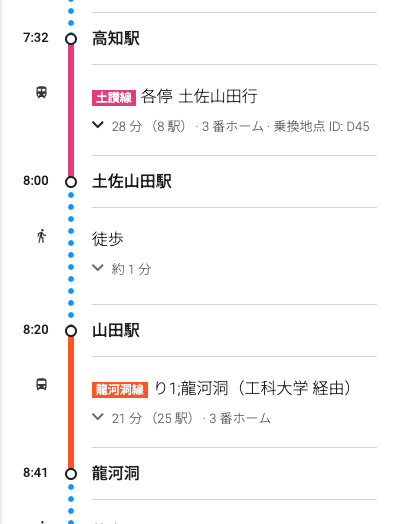This screenshot has height=524, width=394.
Task: Click the bus icon beside 龍河洞線 segment
Action: [x=41, y=384]
